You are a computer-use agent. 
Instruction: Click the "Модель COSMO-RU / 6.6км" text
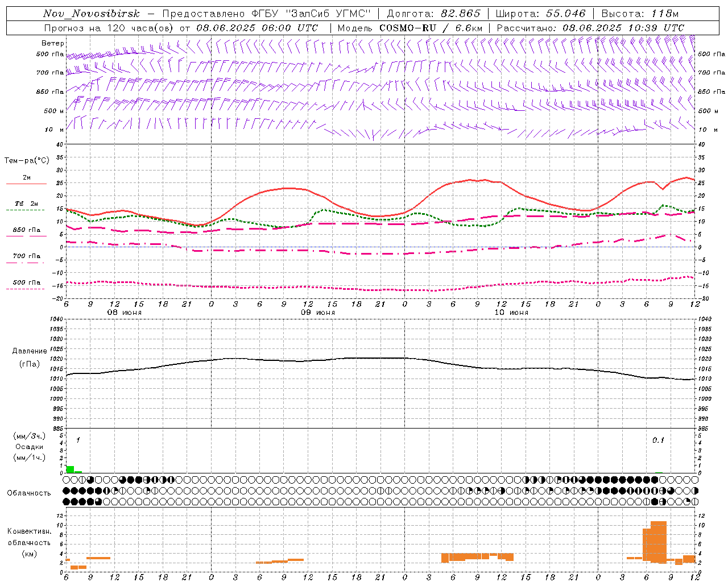click(x=409, y=28)
